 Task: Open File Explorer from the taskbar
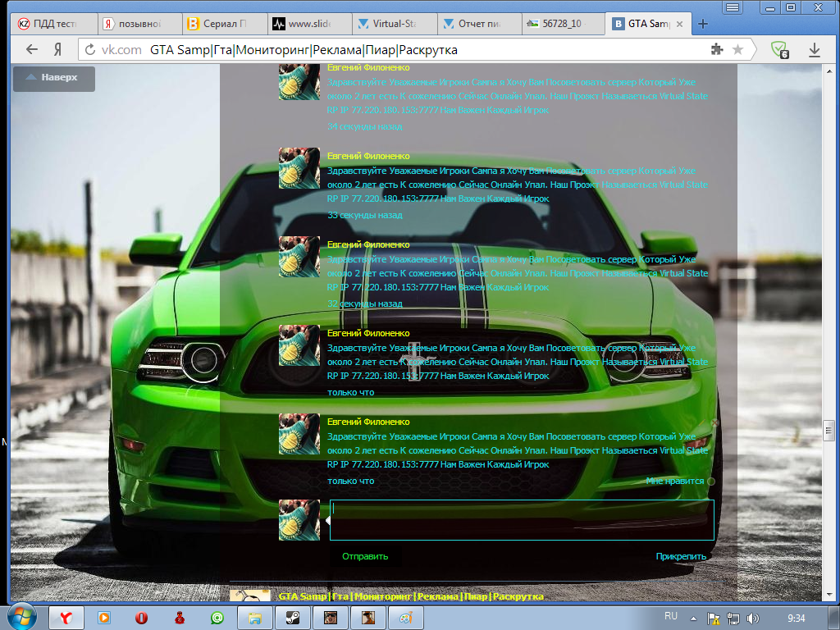254,619
